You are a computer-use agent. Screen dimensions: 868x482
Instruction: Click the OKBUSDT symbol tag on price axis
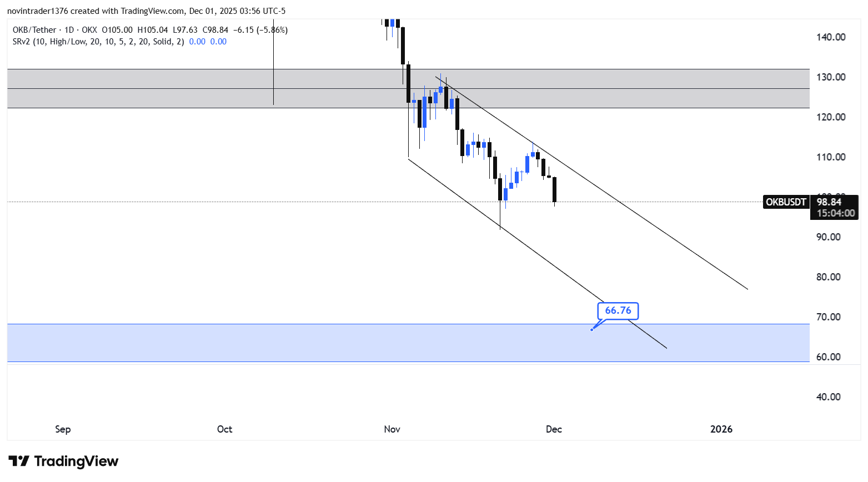point(786,202)
